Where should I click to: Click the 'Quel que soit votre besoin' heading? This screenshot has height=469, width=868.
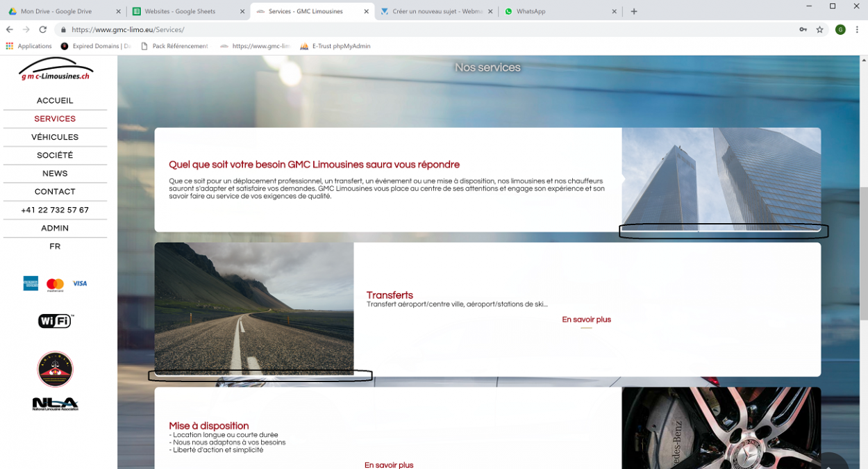pos(314,165)
